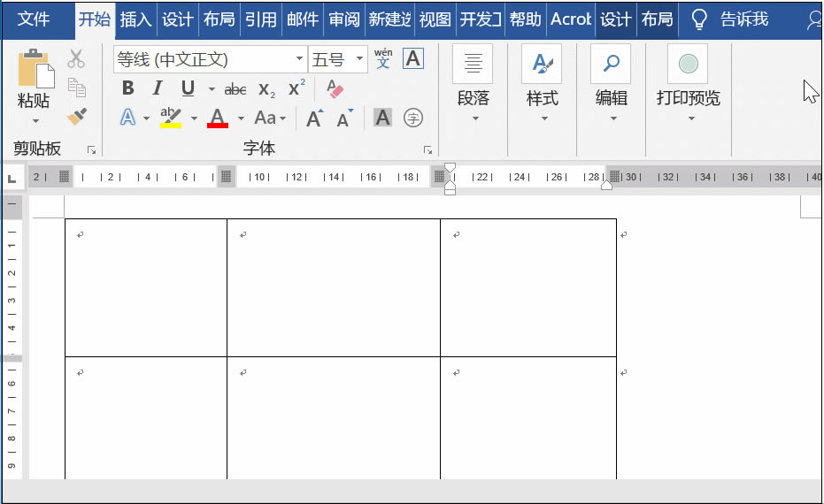
Task: Open the table tools 布局 tab
Action: coord(657,19)
